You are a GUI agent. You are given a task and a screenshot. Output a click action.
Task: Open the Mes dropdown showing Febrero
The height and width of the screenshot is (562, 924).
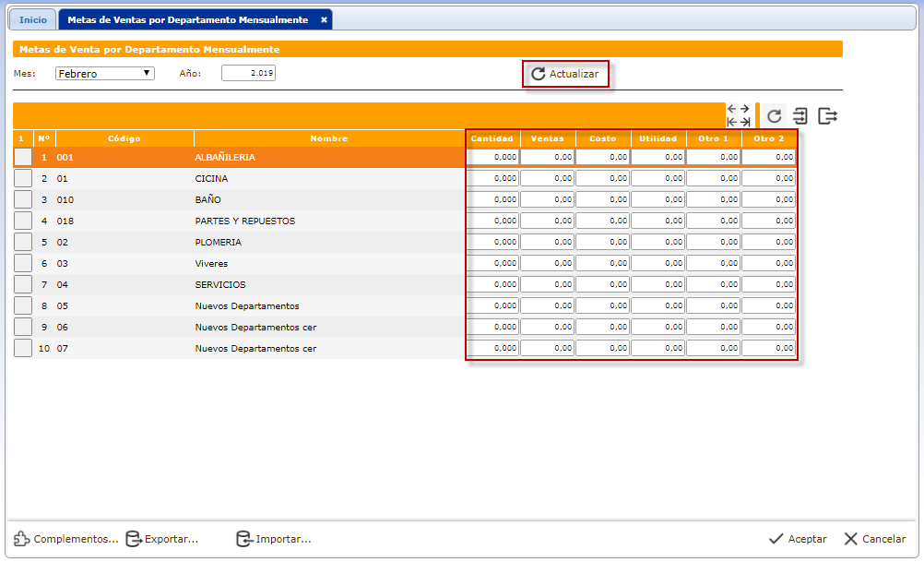pos(105,74)
